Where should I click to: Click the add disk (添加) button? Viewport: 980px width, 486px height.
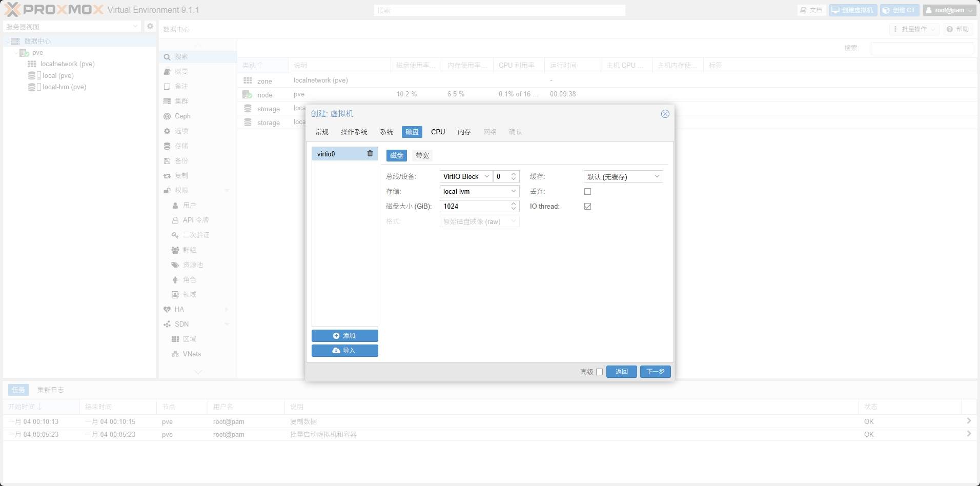(344, 336)
